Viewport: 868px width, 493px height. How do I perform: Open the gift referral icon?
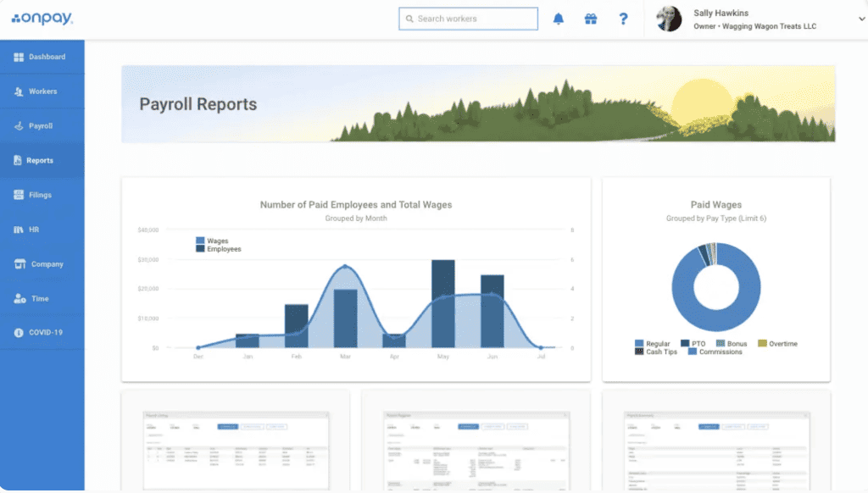point(591,19)
